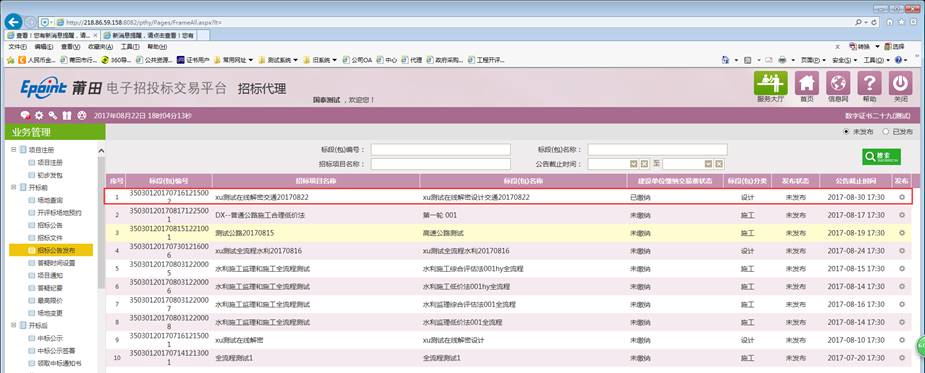Open the 查看(V) menu
This screenshot has width=925, height=373.
pyautogui.click(x=70, y=47)
